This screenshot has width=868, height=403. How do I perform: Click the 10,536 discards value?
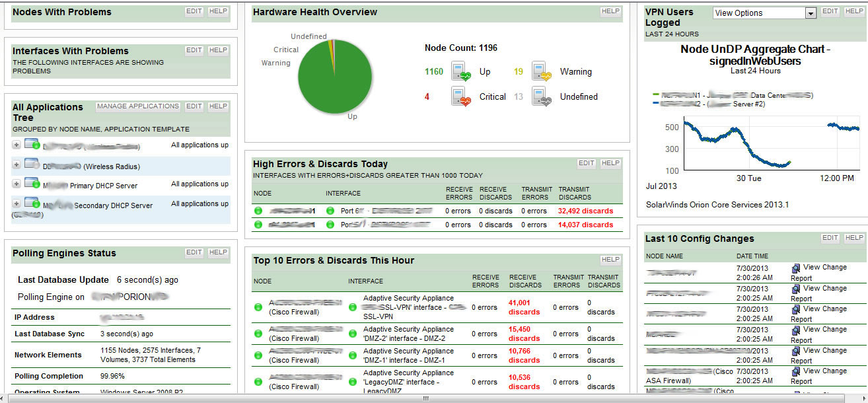pos(524,382)
